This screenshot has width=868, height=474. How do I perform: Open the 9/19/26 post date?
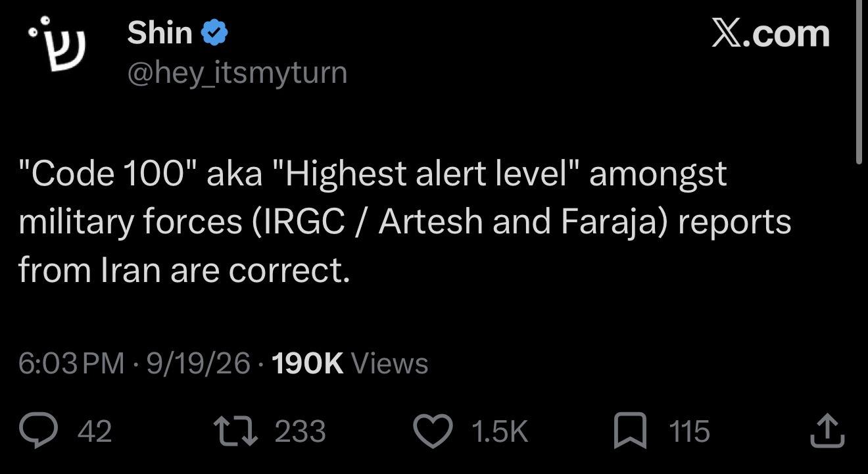[198, 363]
